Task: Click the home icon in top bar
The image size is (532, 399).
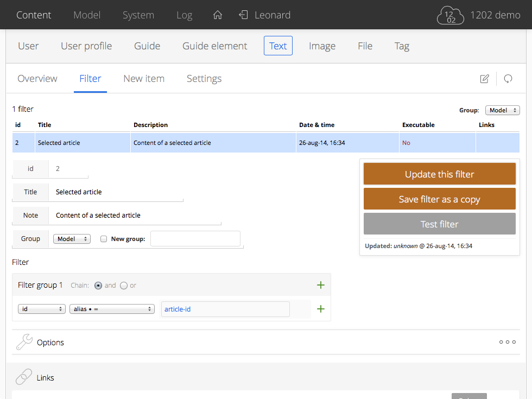Action: point(218,15)
